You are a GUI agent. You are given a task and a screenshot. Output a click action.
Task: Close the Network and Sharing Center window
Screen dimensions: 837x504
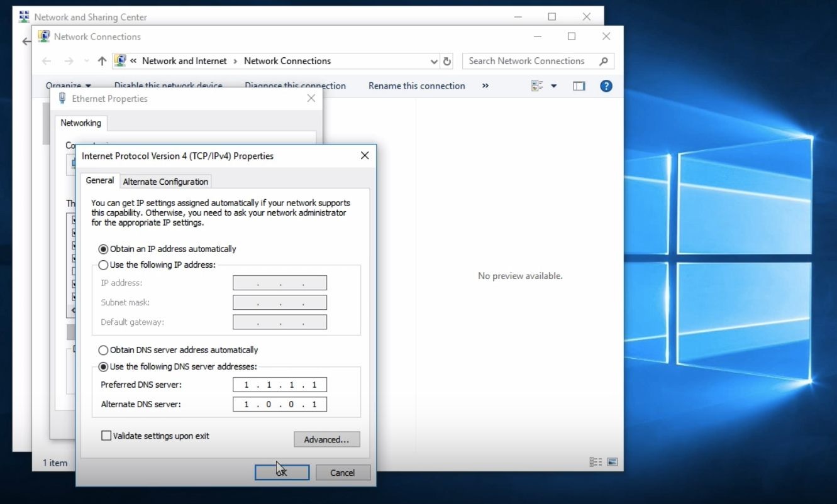(586, 17)
